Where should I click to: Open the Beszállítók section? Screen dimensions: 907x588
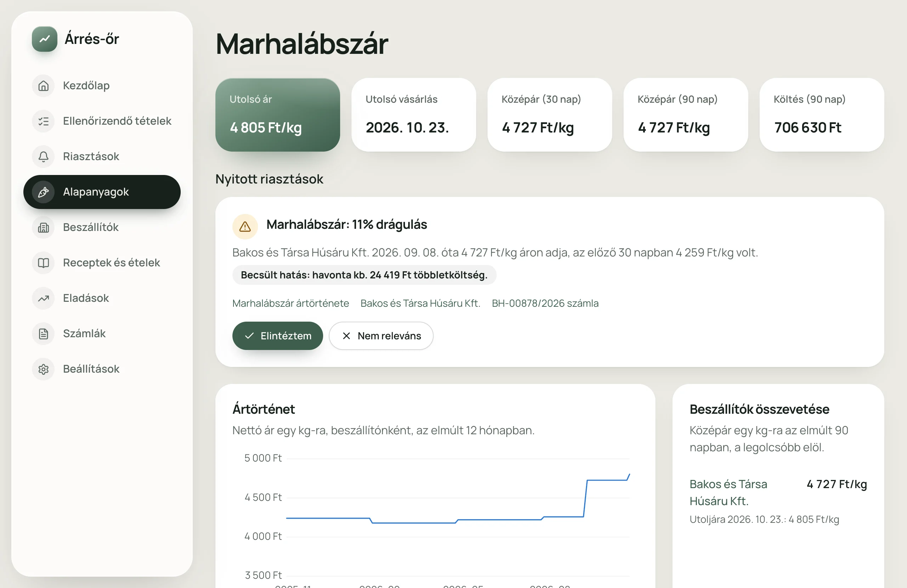click(102, 227)
